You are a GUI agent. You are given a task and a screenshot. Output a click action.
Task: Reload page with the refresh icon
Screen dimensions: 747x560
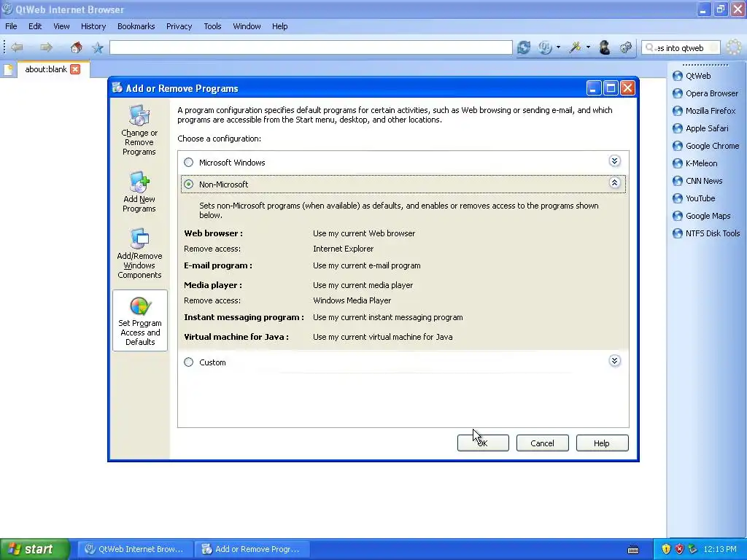[524, 47]
